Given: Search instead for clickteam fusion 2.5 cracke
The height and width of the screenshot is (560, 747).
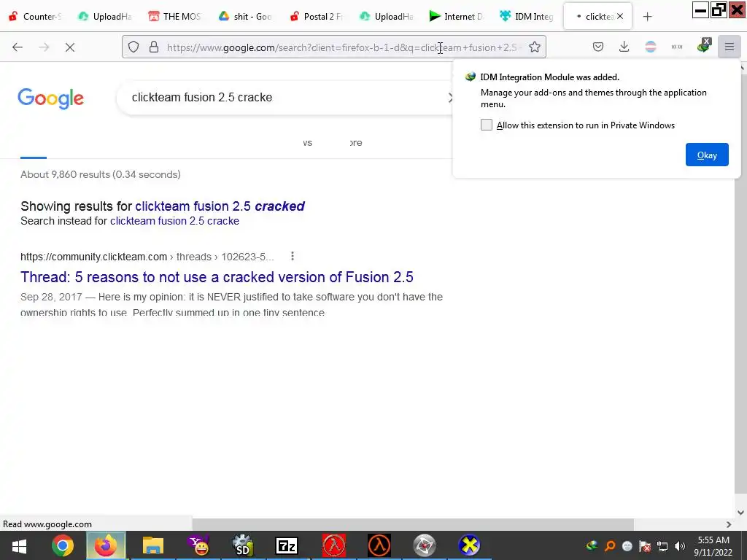Looking at the screenshot, I should pos(174,221).
